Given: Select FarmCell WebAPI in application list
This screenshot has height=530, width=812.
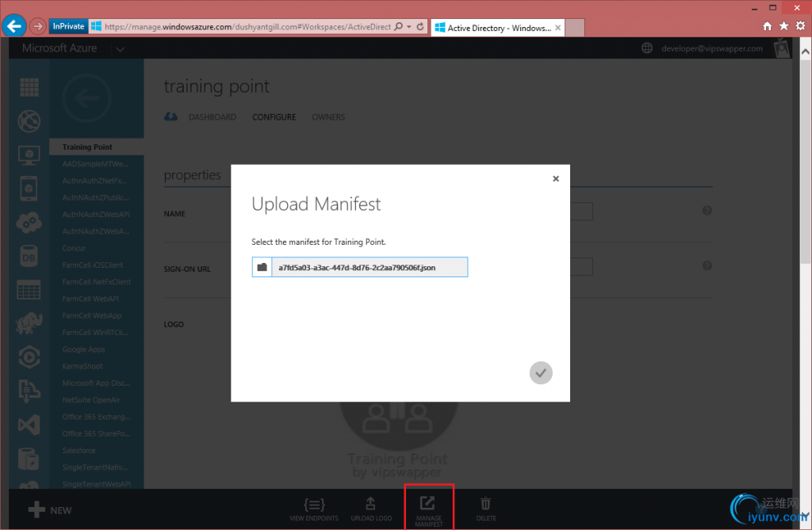Looking at the screenshot, I should pos(90,299).
